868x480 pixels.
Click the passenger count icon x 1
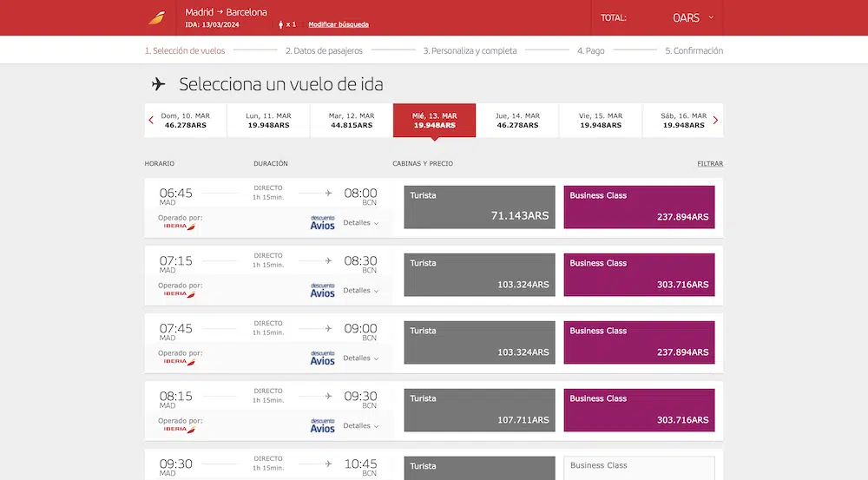[x=287, y=24]
